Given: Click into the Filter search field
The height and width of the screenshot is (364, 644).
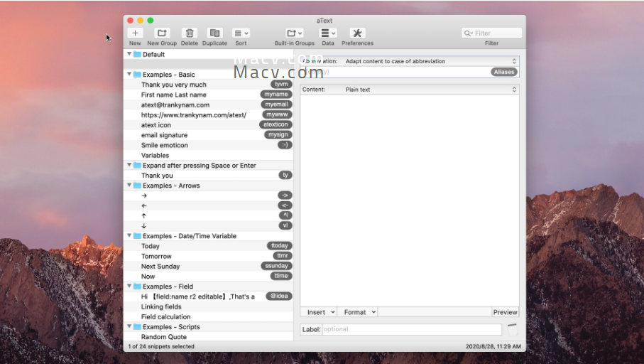Looking at the screenshot, I should 491,33.
